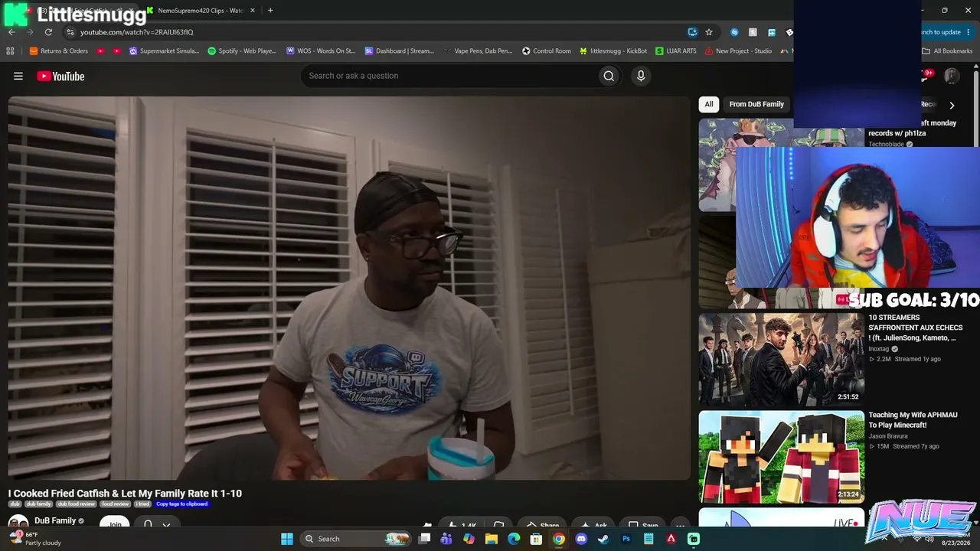Click the 'dub food review' tag

(77, 504)
